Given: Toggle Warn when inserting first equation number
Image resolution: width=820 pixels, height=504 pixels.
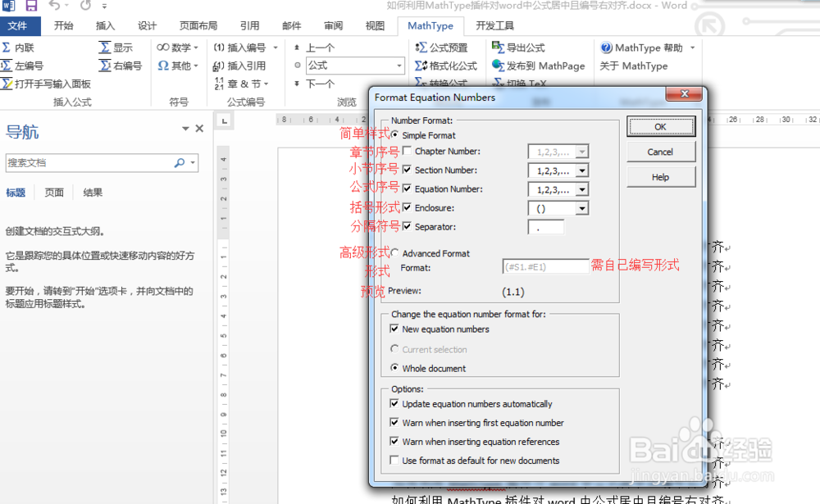Looking at the screenshot, I should tap(394, 422).
